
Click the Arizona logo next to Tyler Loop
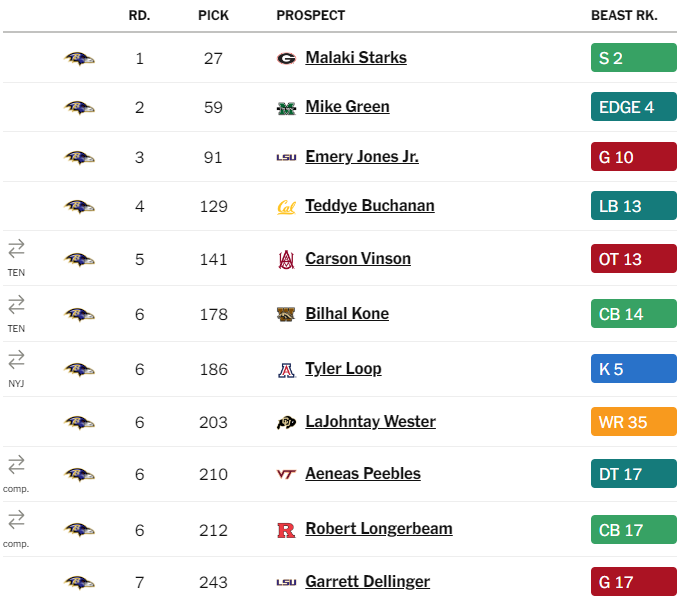(286, 370)
